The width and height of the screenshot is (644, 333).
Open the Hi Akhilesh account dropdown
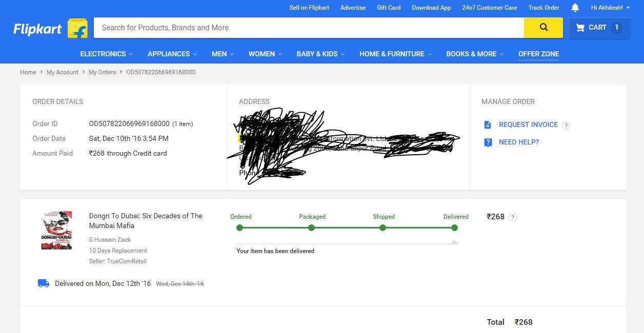click(x=610, y=8)
